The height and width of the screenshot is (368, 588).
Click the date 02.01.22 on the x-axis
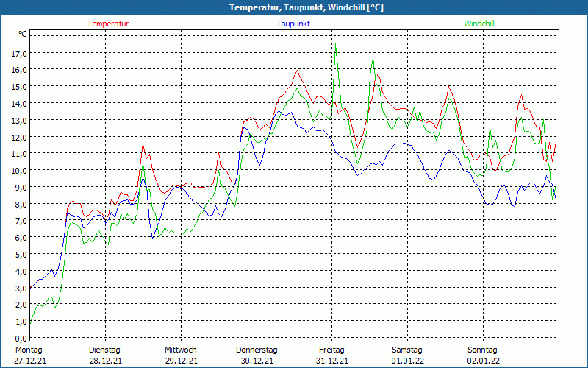483,361
